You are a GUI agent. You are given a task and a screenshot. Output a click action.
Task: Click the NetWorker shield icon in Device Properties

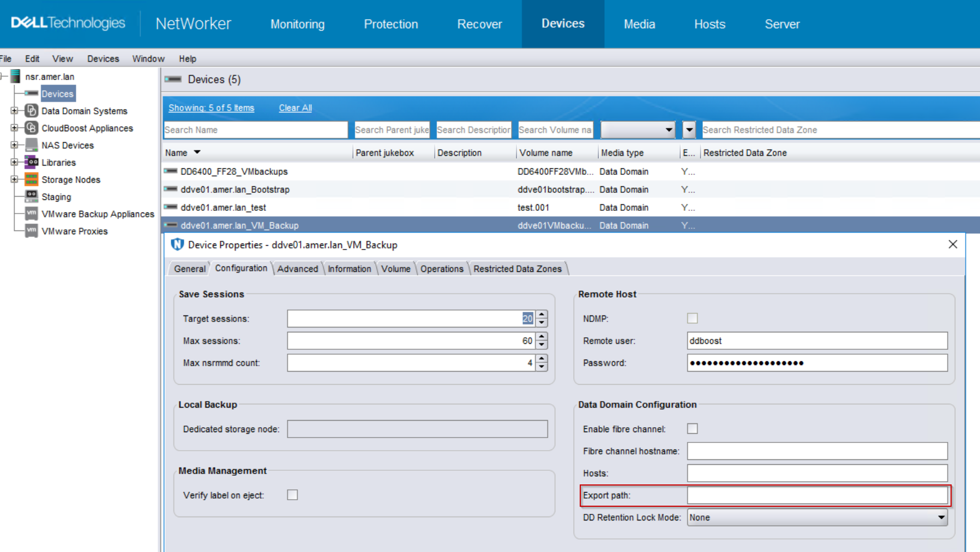tap(177, 245)
